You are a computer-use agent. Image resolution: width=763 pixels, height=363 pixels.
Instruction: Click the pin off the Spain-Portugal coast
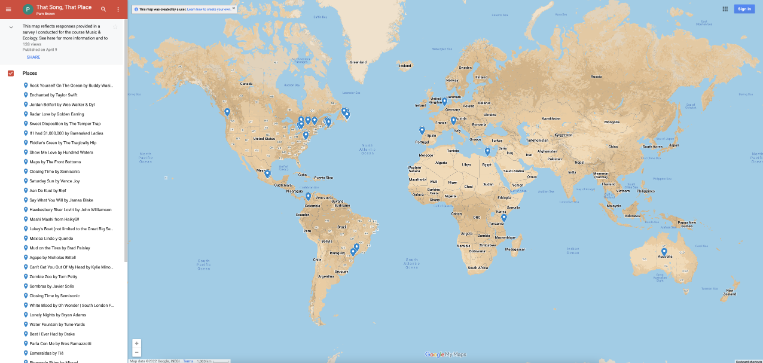[x=422, y=130]
